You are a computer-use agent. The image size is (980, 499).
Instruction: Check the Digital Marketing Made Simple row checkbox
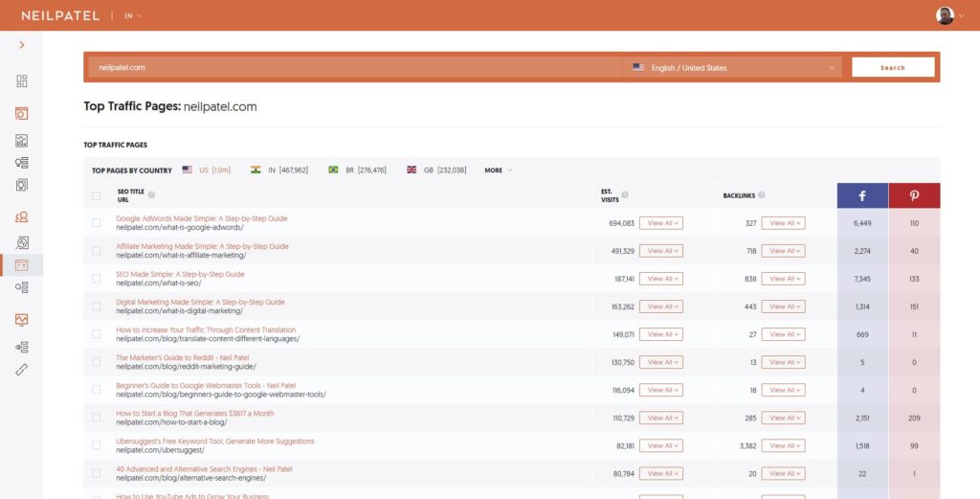click(97, 306)
